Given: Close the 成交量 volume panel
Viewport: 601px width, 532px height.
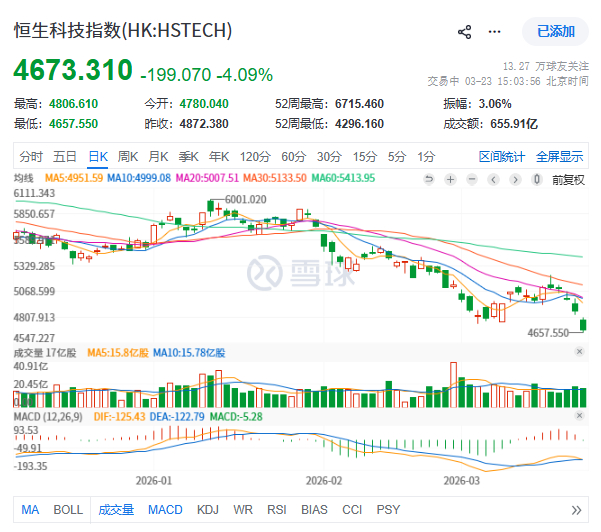Looking at the screenshot, I should click(x=580, y=351).
